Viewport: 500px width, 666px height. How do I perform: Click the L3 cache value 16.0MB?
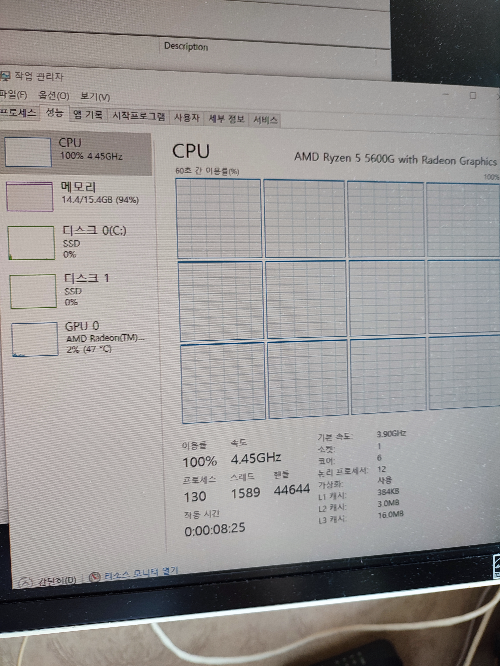point(390,515)
